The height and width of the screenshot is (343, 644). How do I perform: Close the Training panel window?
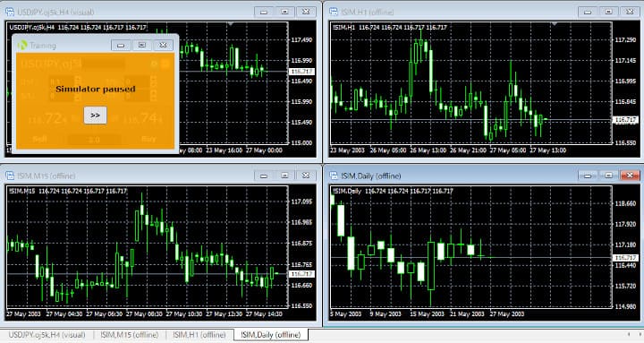(x=163, y=45)
